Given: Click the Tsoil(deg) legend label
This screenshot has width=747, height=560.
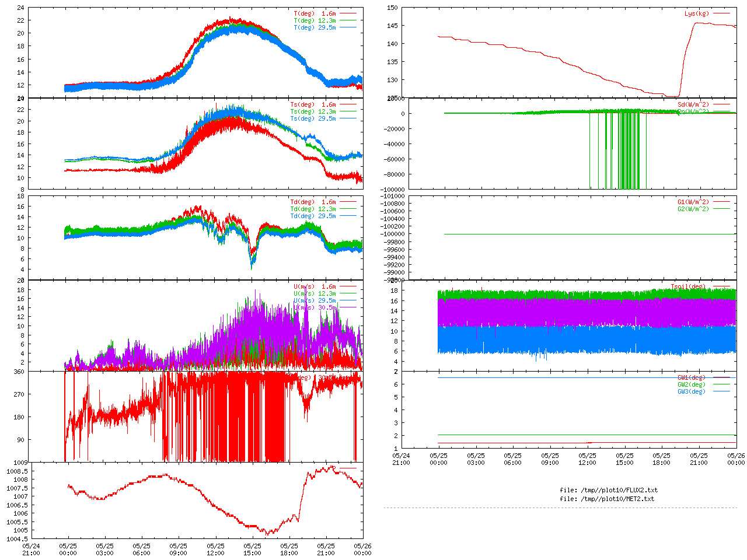Looking at the screenshot, I should [689, 287].
